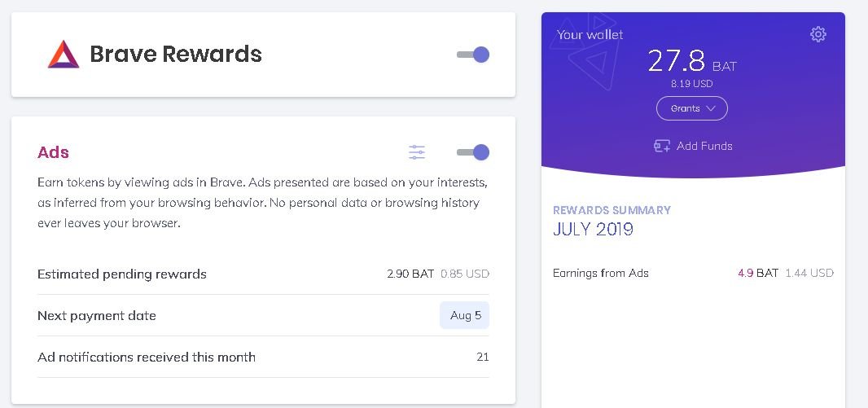
Task: Click the Earnings from Ads row
Action: [x=693, y=273]
